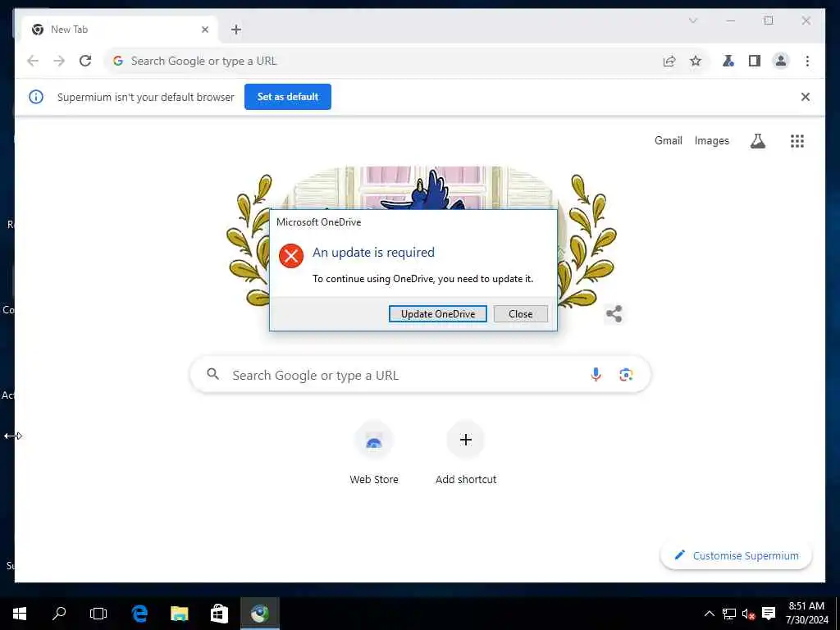
Task: Search by image with Lens icon
Action: [626, 374]
